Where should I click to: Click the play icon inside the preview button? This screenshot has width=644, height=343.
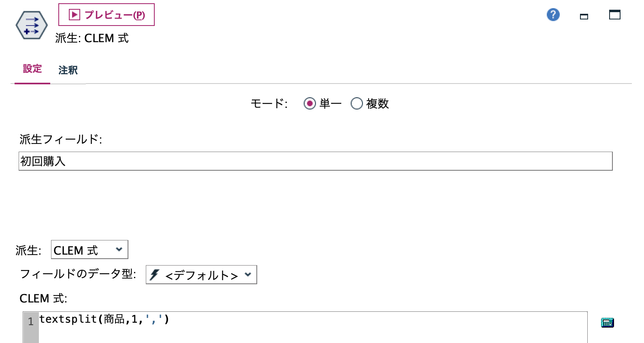click(x=74, y=14)
